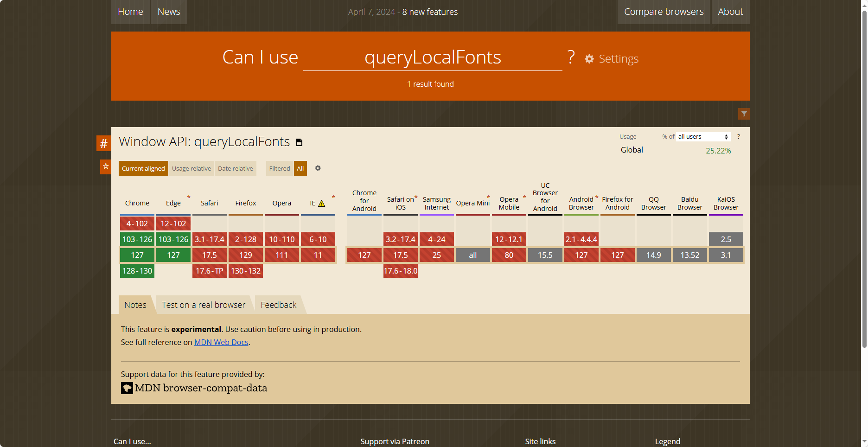Click the Window API: queryLocalFonts title
Screen dimensions: 868x447
pyautogui.click(x=204, y=141)
